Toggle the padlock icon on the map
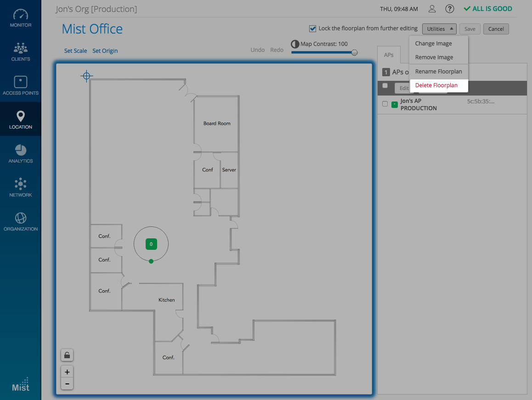The width and height of the screenshot is (532, 400). coord(67,355)
